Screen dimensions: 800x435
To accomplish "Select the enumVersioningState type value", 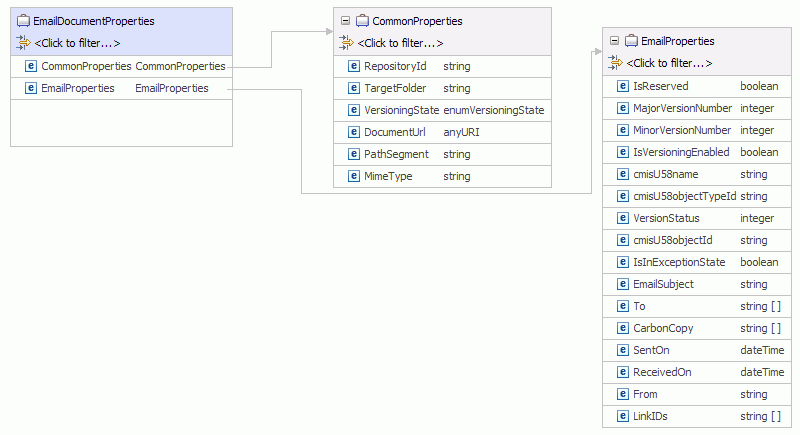I will coord(494,110).
